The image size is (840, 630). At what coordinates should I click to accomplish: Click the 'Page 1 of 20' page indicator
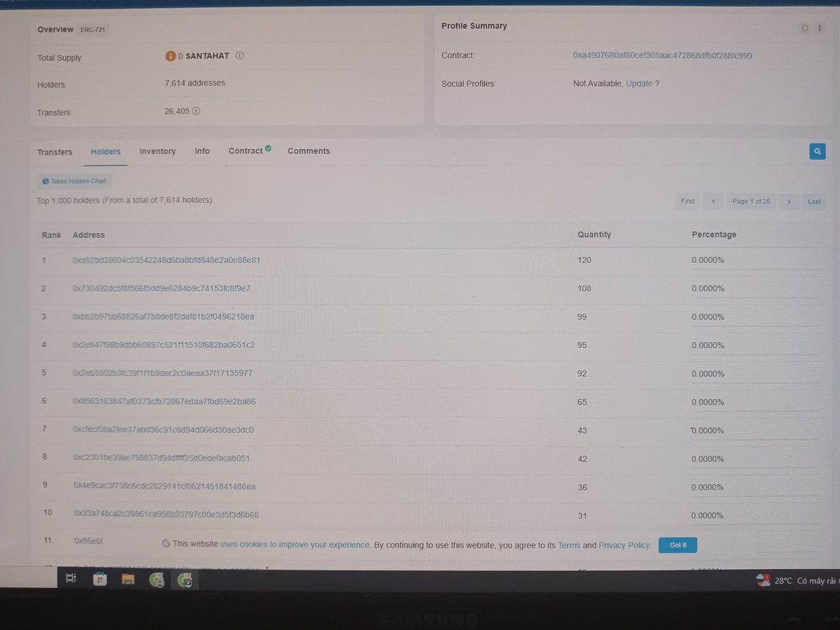751,202
